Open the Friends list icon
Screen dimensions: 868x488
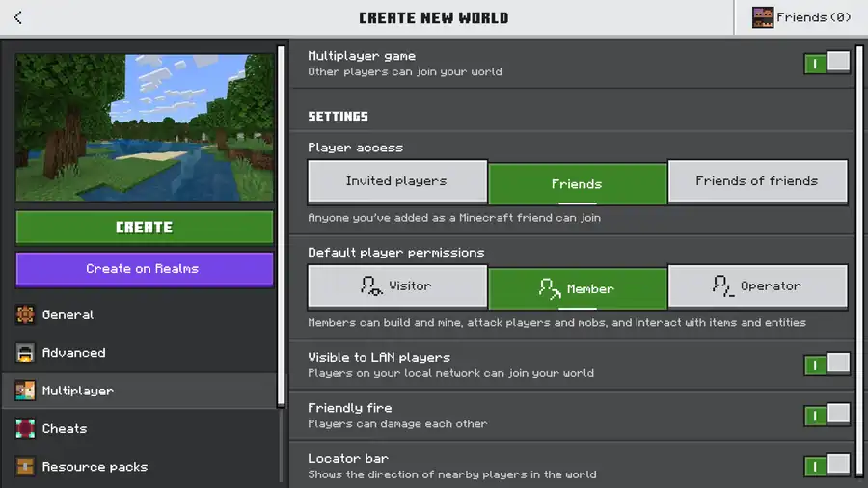[x=763, y=17]
